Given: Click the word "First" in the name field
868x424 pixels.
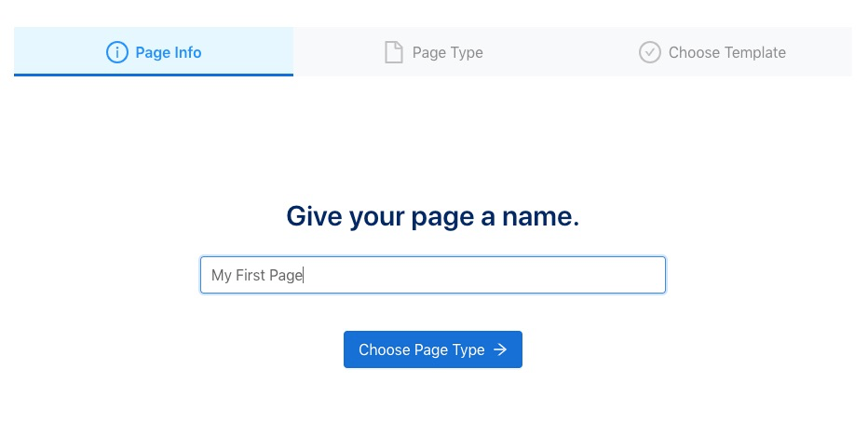Looking at the screenshot, I should [251, 275].
